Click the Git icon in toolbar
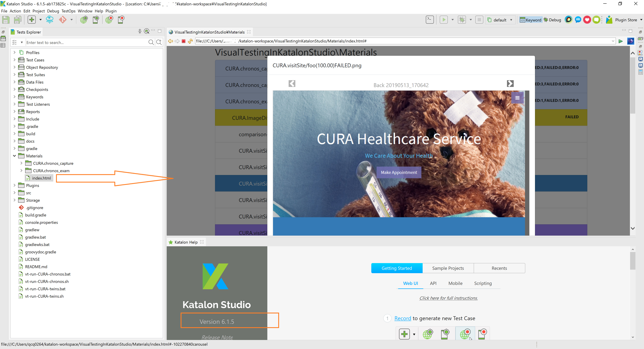This screenshot has width=644, height=349. [x=63, y=19]
